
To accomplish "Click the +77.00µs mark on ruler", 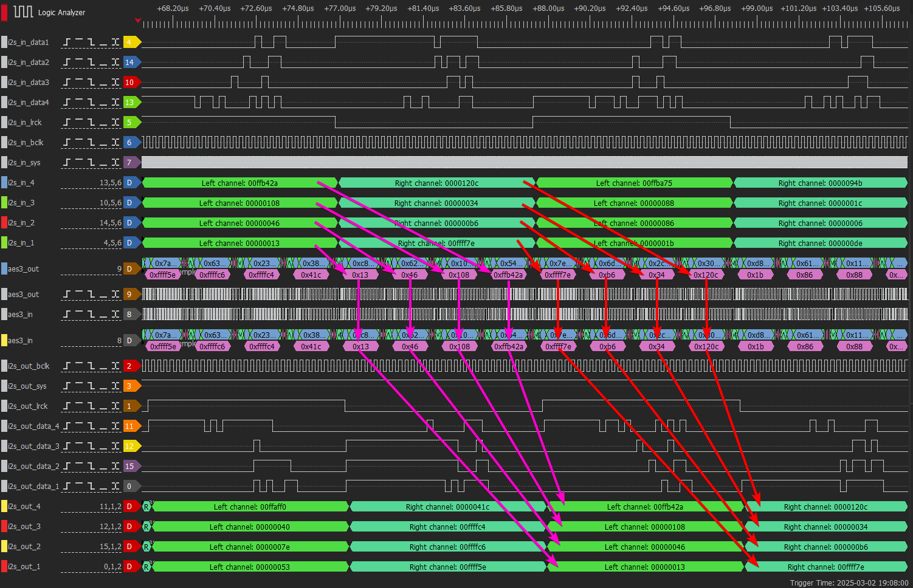I will tap(340, 9).
